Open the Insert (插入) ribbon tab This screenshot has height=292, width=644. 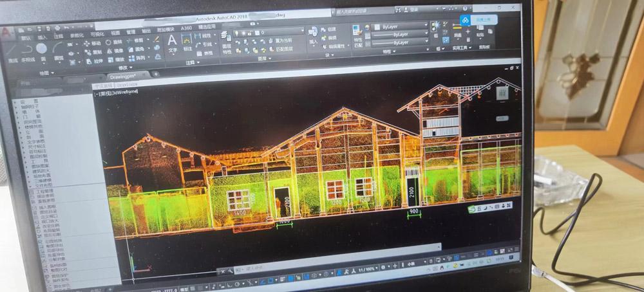pyautogui.click(x=43, y=36)
